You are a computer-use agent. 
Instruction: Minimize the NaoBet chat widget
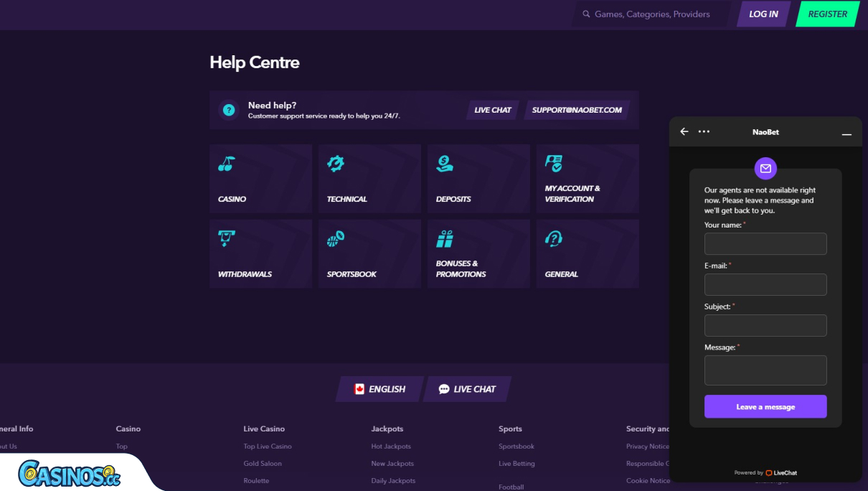point(846,134)
